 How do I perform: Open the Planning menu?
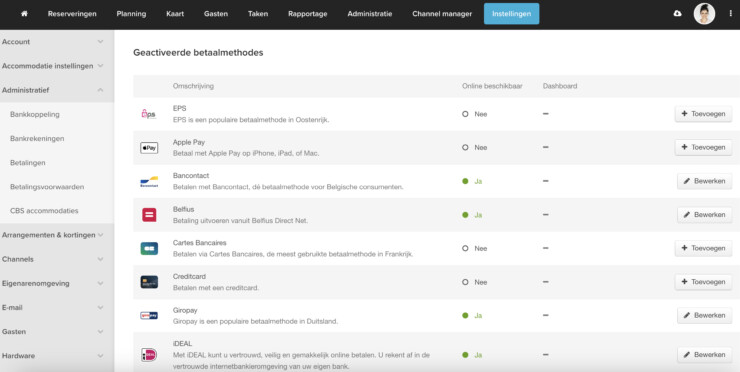pos(131,14)
